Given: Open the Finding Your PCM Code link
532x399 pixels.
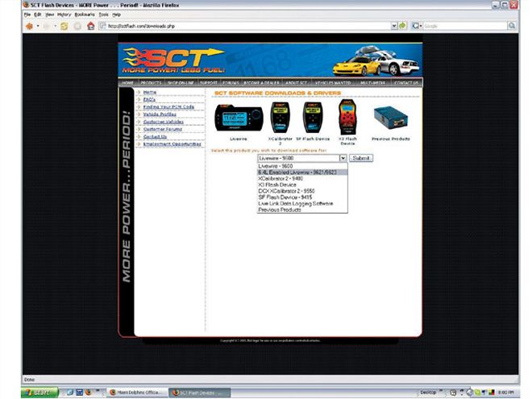Looking at the screenshot, I should (168, 107).
